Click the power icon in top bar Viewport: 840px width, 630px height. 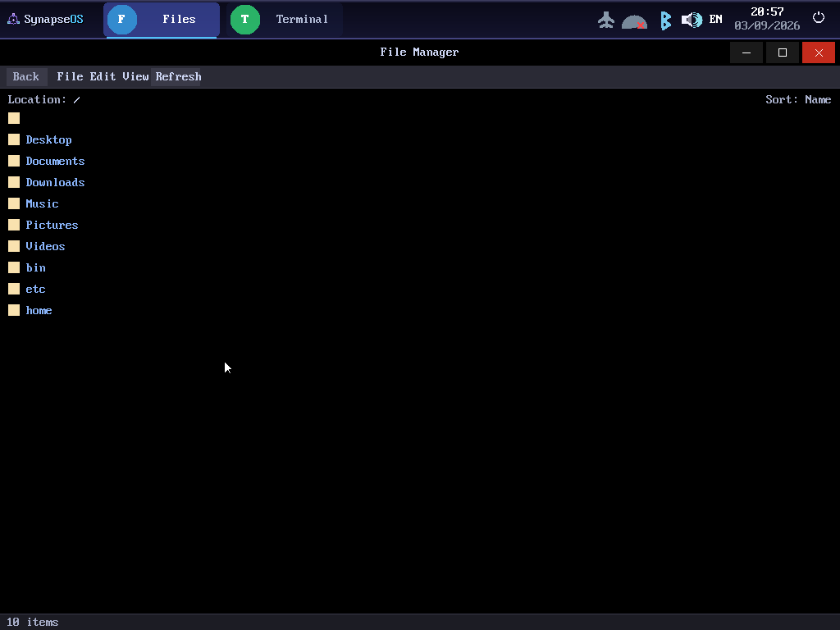[x=818, y=18]
